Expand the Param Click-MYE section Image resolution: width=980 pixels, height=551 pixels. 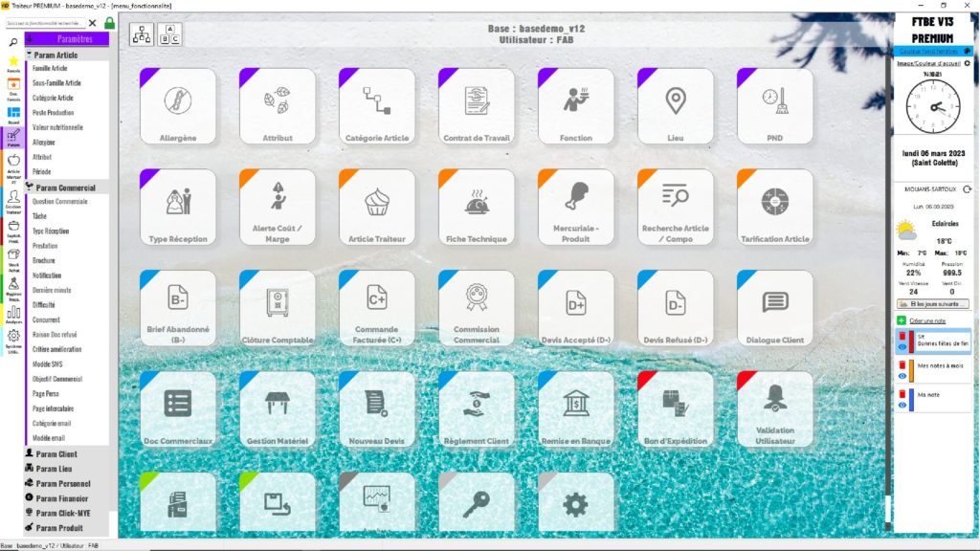[67, 513]
